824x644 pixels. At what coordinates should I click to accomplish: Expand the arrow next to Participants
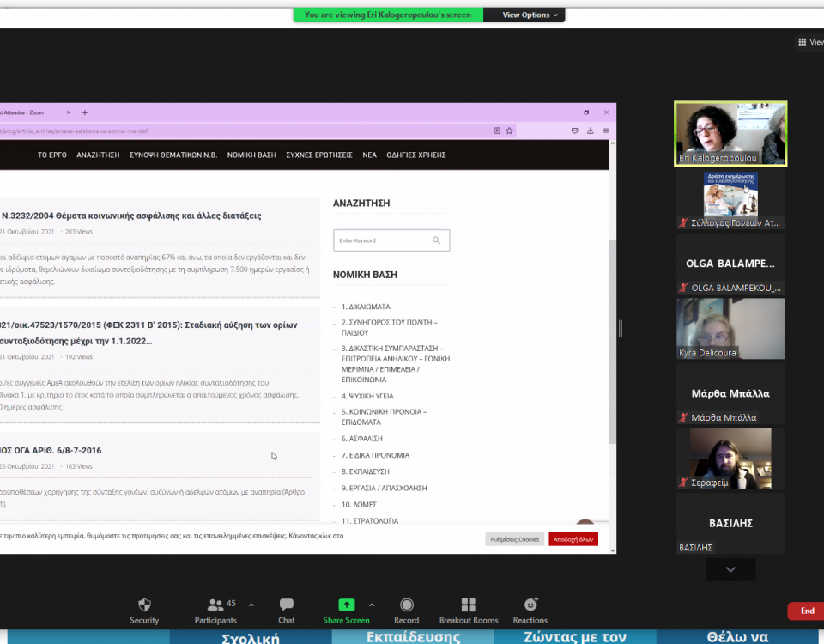(251, 605)
